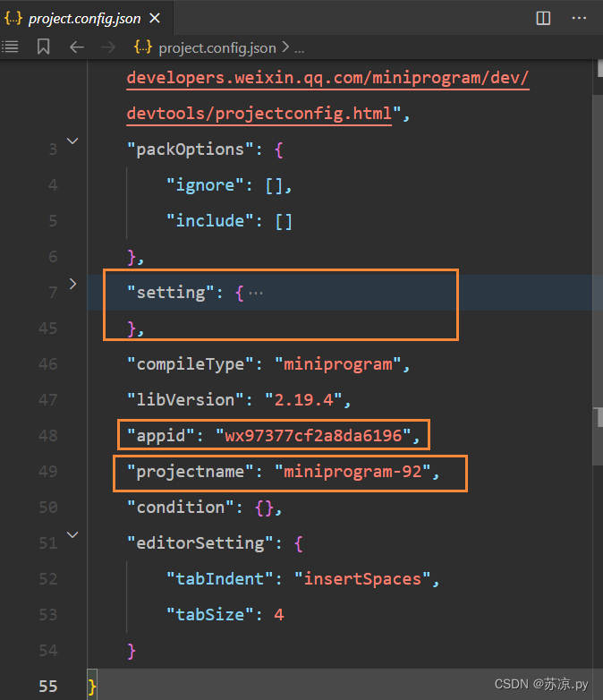The image size is (603, 700).
Task: Go forward with the right arrow
Action: point(108,47)
